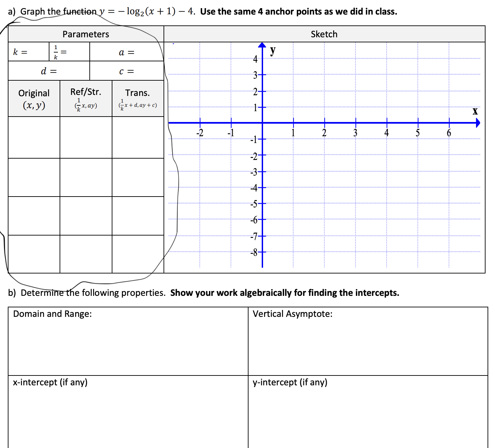Viewport: 495px width, 448px height.
Task: Click the origin of the sketch grid
Action: pyautogui.click(x=262, y=123)
